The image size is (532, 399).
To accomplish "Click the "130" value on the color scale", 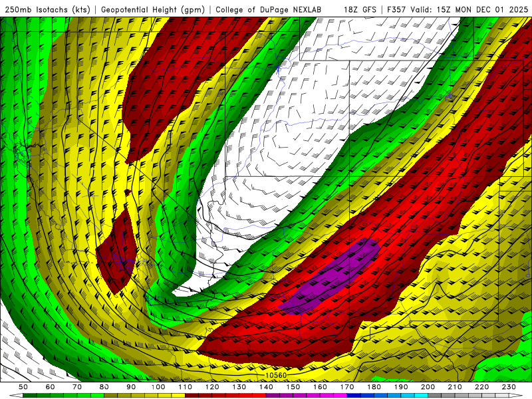I will click(239, 387).
